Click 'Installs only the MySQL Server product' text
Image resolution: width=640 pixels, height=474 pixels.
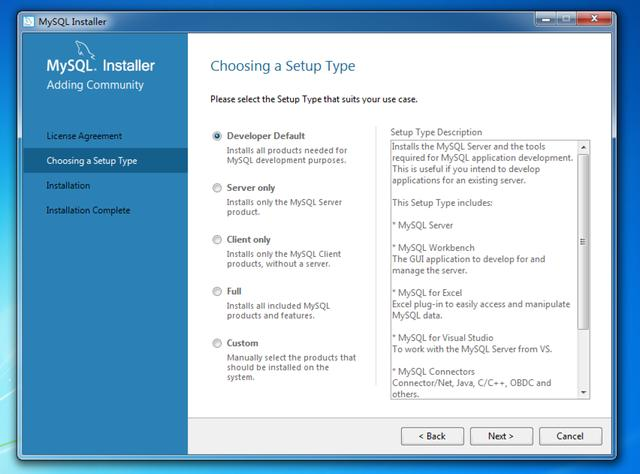pyautogui.click(x=284, y=207)
